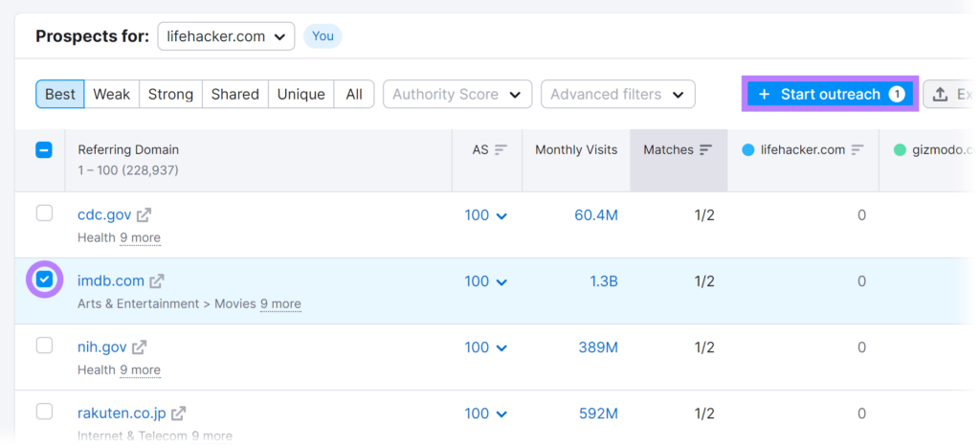Open the rakuten.co.jp domain link
Viewport: 980px width, 448px height.
point(122,413)
